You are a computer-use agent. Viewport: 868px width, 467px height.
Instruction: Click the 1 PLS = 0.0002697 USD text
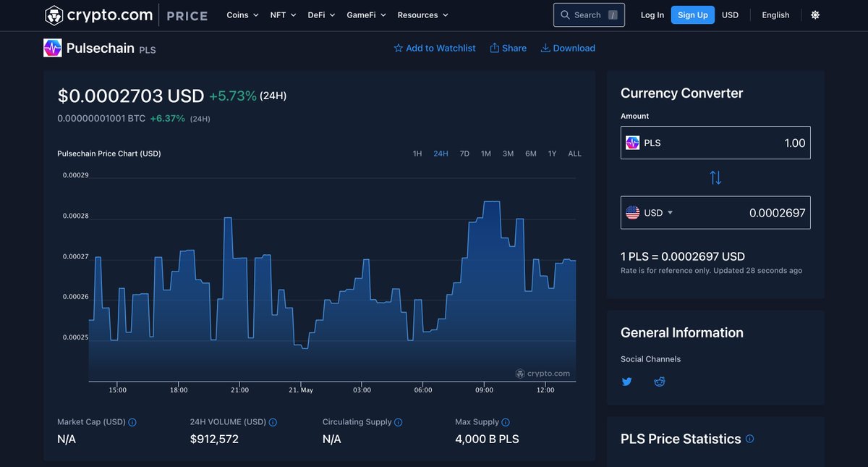click(683, 256)
